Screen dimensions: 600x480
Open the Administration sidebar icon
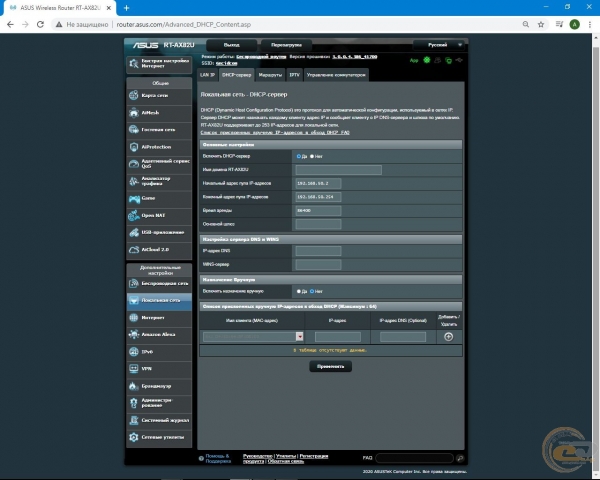134,403
